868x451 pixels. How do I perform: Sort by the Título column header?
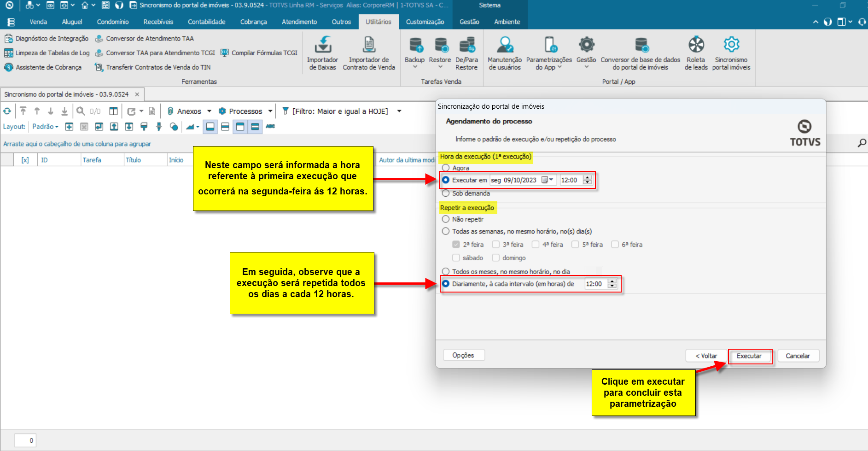pos(145,160)
